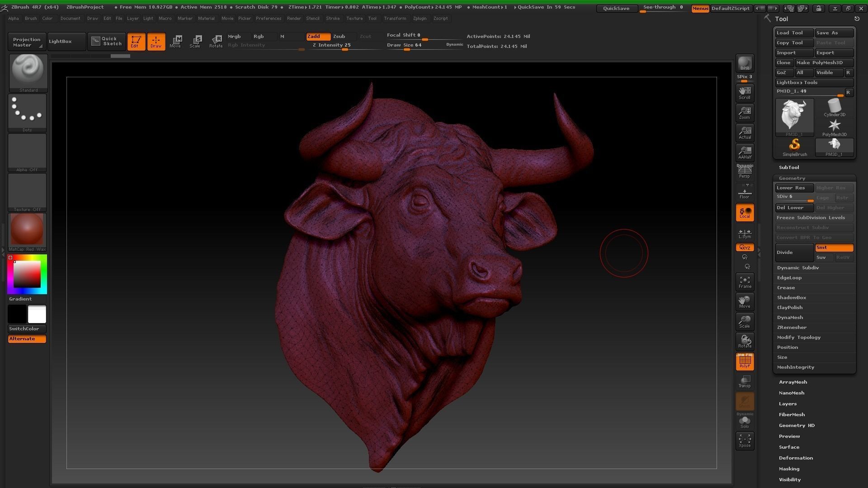
Task: Open the Preferences menu
Action: click(268, 19)
